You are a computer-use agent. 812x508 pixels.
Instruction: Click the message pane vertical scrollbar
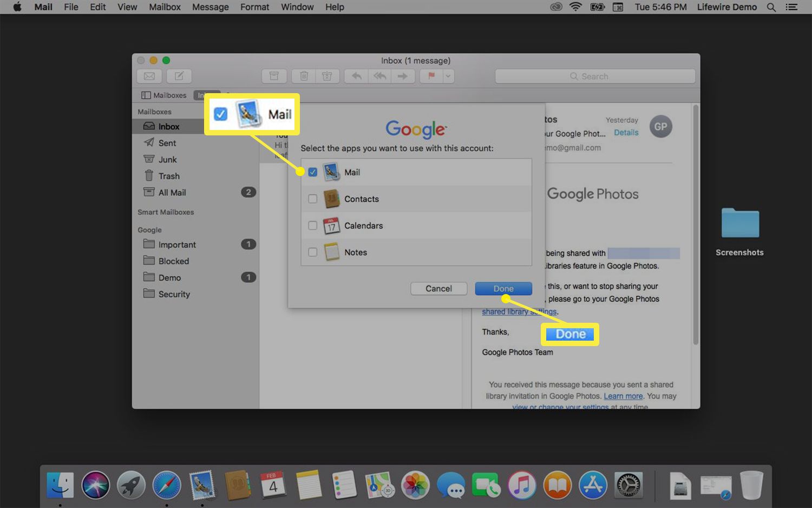pos(696,224)
